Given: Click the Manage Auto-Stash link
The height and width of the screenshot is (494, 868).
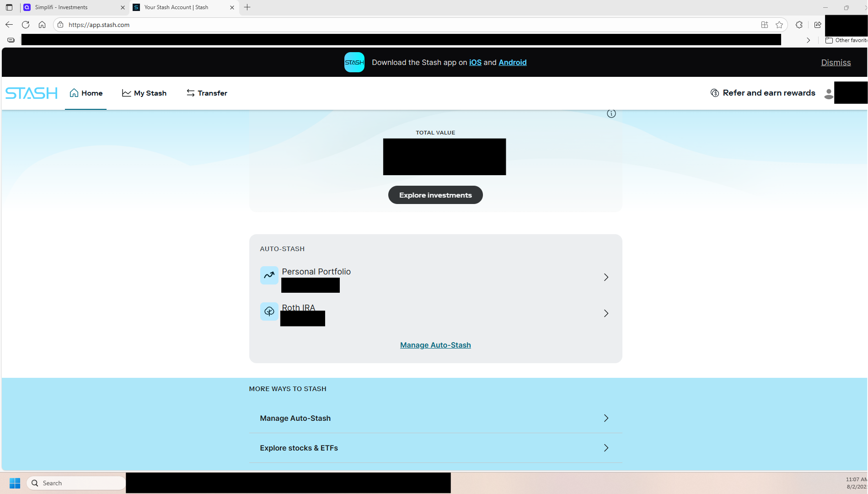Looking at the screenshot, I should coord(435,345).
